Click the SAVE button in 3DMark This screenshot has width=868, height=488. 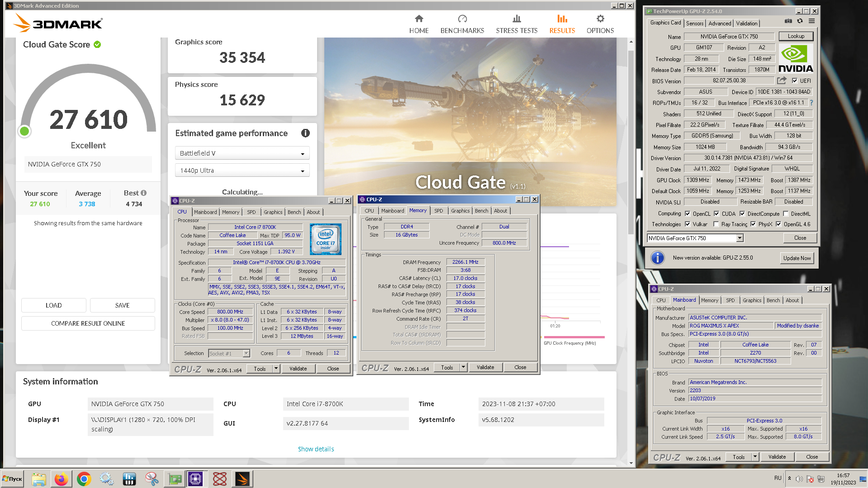point(122,305)
